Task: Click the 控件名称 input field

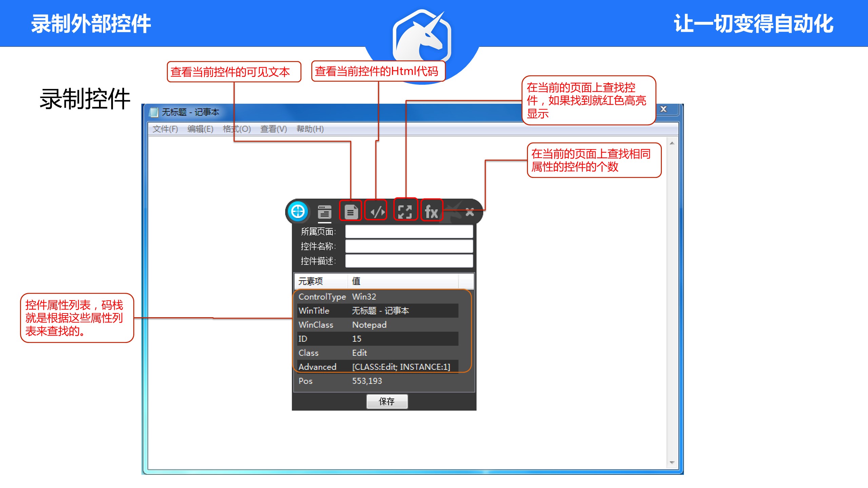Action: (x=409, y=246)
